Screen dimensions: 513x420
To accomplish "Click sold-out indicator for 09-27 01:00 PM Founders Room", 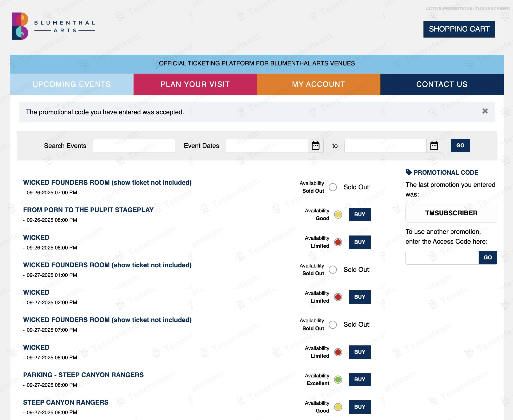I will point(333,269).
